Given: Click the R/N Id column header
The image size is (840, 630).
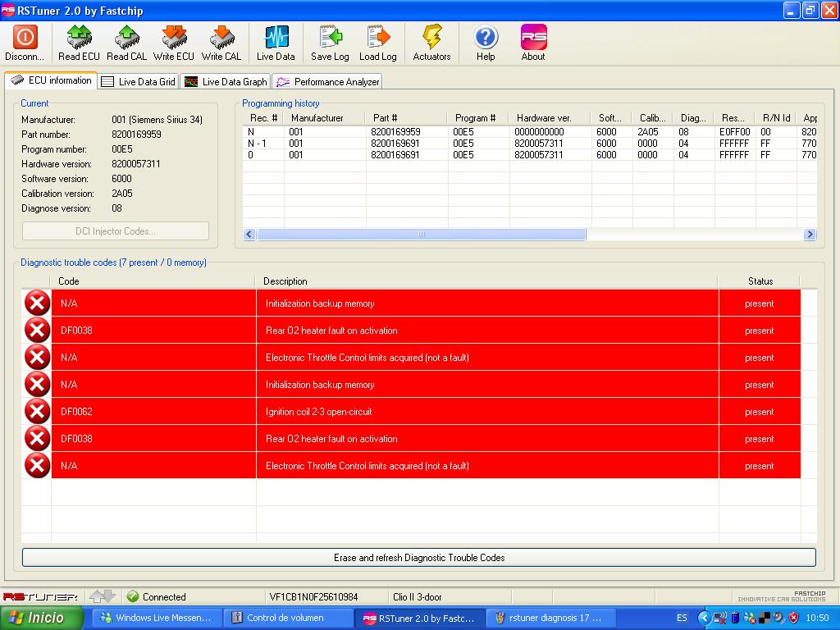Looking at the screenshot, I should pyautogui.click(x=776, y=118).
